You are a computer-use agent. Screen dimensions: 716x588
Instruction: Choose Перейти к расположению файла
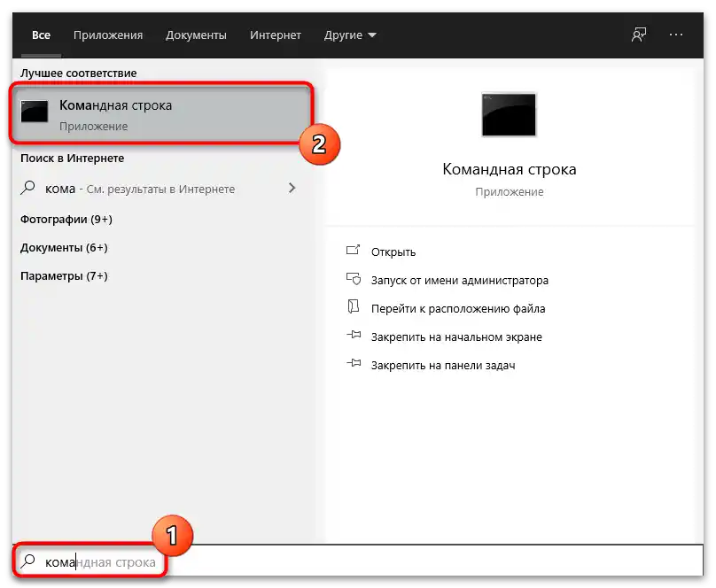point(458,309)
